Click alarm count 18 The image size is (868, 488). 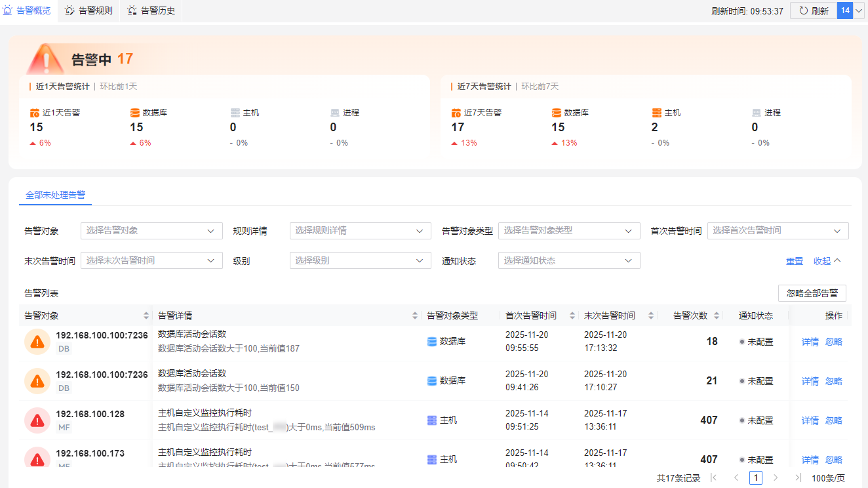[712, 342]
